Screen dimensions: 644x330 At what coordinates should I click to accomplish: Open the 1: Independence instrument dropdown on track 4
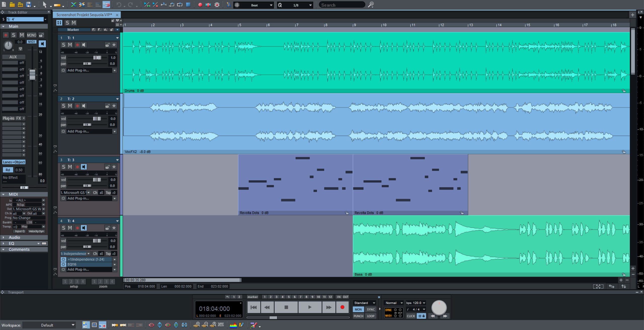75,253
